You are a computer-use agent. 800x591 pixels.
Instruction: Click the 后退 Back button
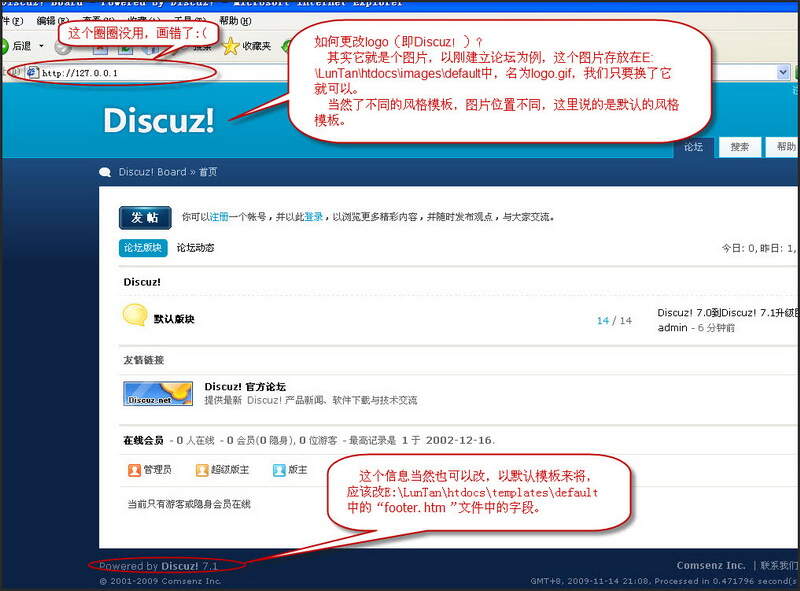click(x=16, y=46)
